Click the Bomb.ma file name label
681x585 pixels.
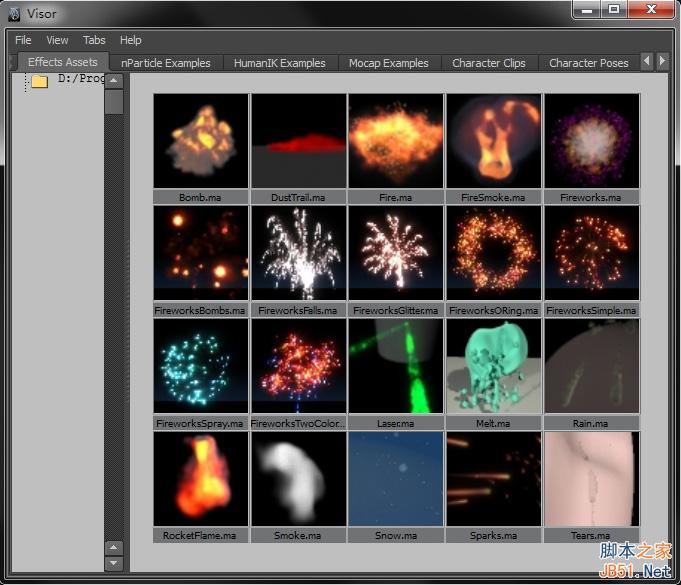200,198
